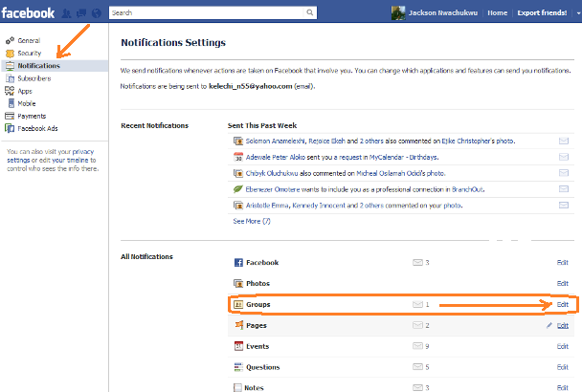Open Solomon Anamelexhi comment notification
582x392 pixels.
tap(380, 141)
